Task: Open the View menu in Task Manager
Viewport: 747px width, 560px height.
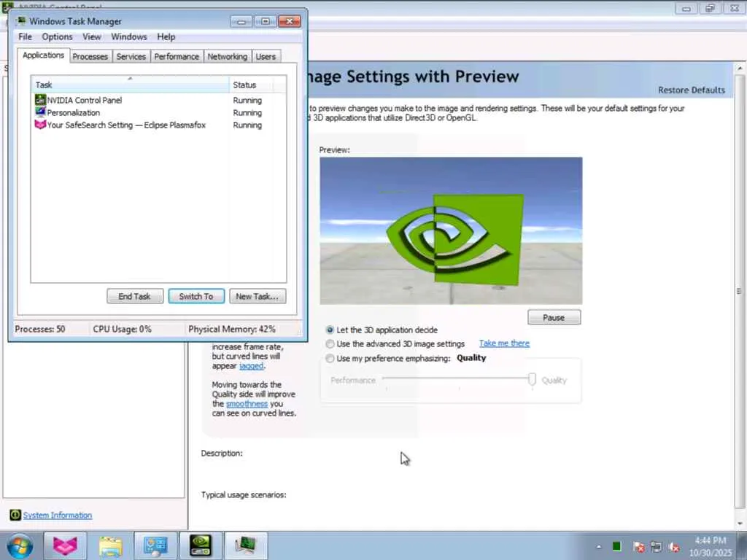Action: (x=91, y=36)
